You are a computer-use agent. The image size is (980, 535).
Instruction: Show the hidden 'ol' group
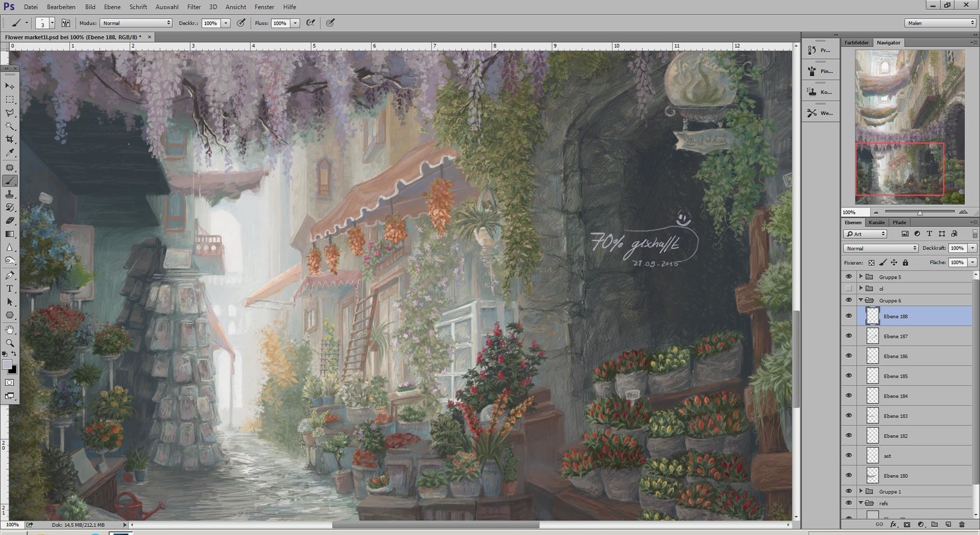click(x=848, y=289)
